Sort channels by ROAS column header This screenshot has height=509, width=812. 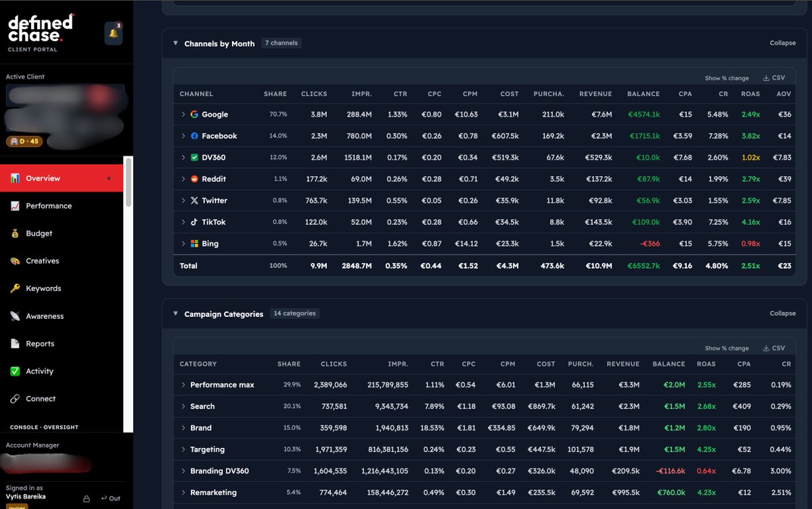[x=750, y=94]
